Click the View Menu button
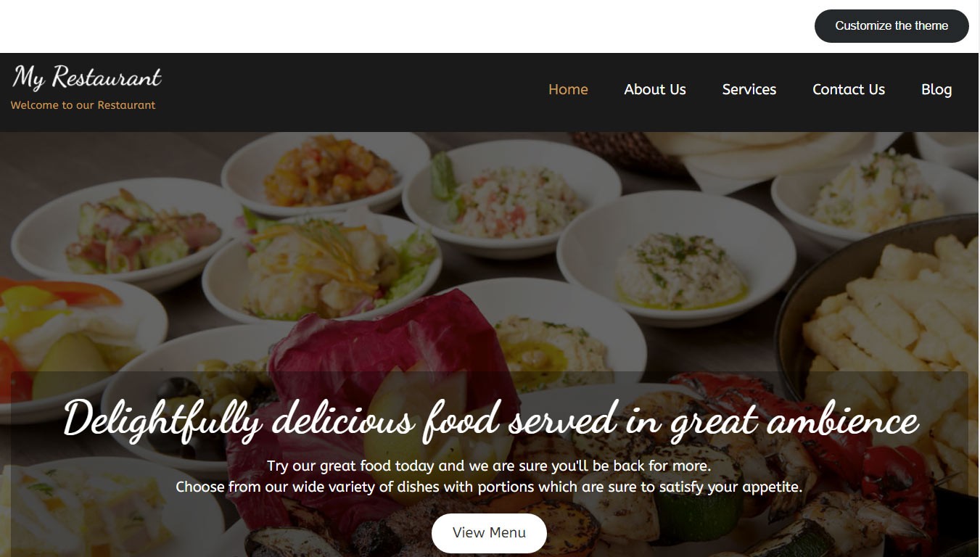This screenshot has height=557, width=980. point(489,533)
